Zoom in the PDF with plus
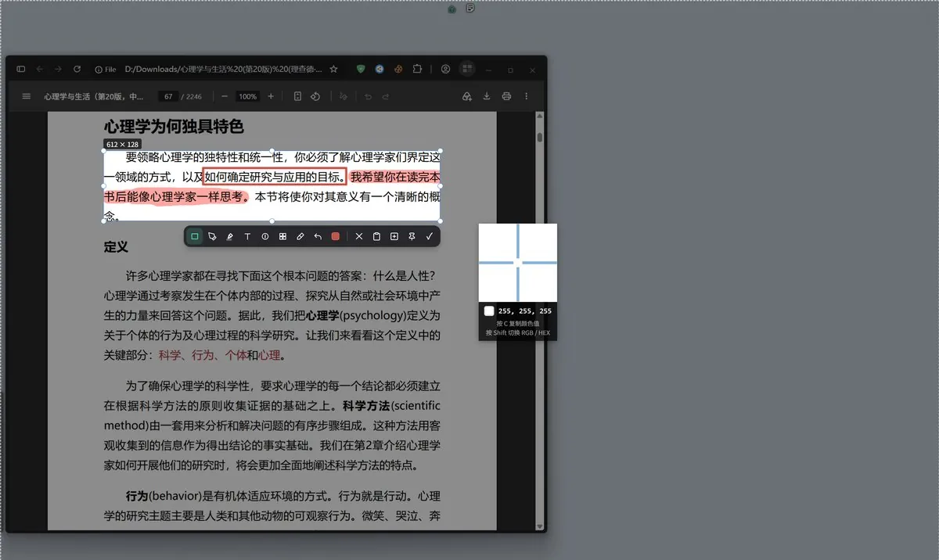The height and width of the screenshot is (560, 939). 271,96
